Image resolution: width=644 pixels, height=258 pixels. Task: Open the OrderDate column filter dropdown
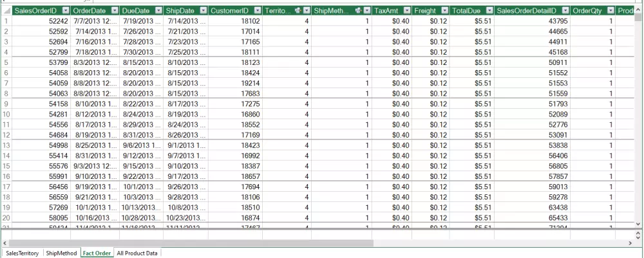(115, 11)
